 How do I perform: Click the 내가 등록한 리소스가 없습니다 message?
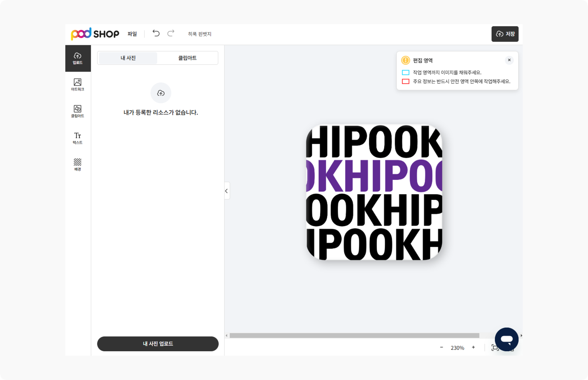(161, 113)
